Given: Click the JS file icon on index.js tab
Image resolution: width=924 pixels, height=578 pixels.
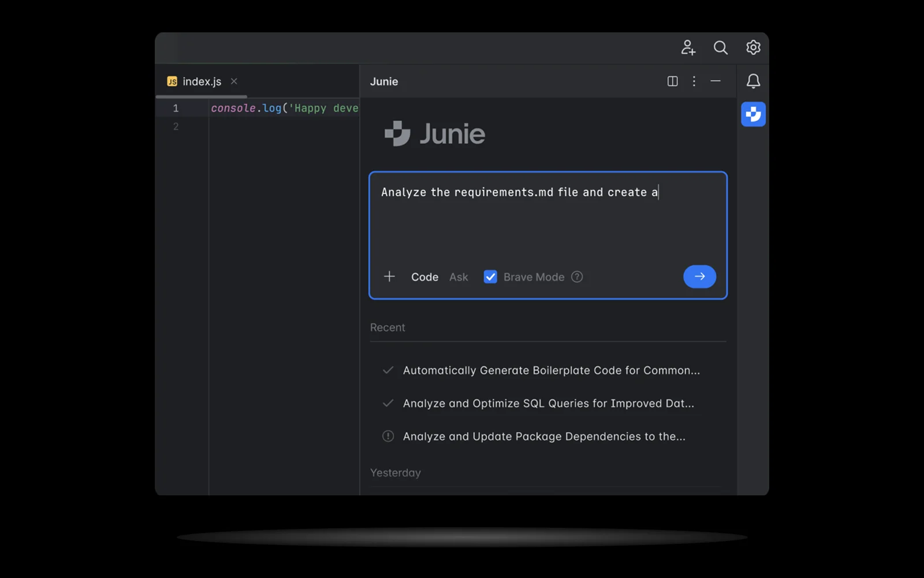Looking at the screenshot, I should tap(172, 81).
